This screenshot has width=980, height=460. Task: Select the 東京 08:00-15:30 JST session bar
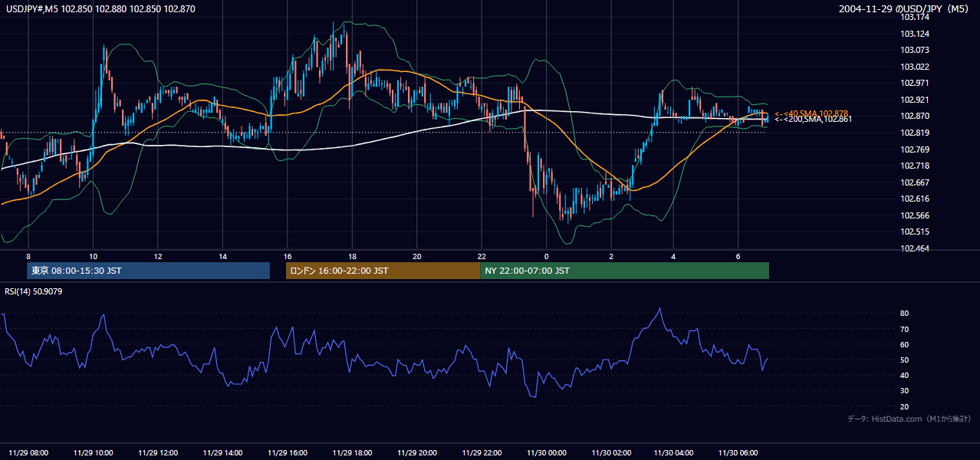148,271
